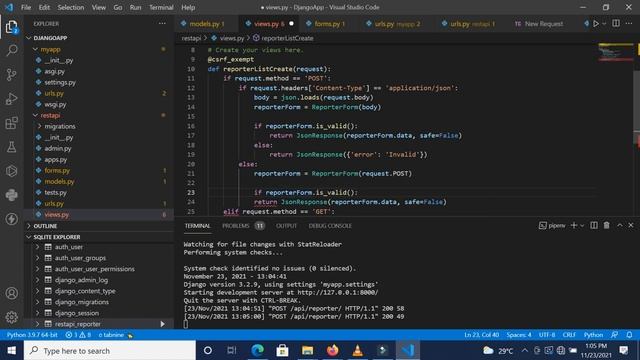
Task: Change encoding via UTF-8 status item
Action: point(547,335)
